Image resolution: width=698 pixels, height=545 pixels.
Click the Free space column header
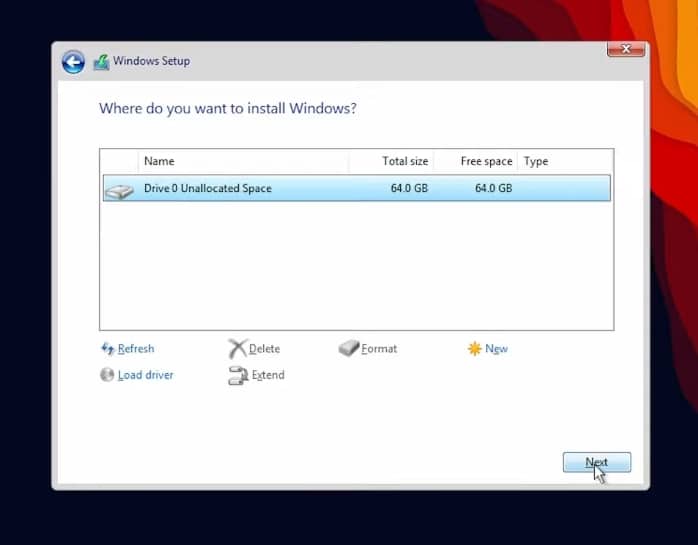pyautogui.click(x=475, y=161)
